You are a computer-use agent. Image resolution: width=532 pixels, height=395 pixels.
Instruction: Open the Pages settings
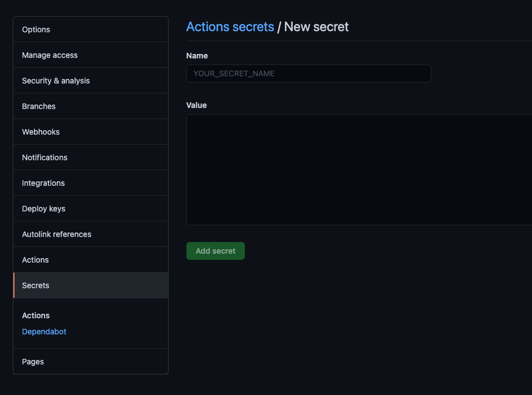(91, 362)
